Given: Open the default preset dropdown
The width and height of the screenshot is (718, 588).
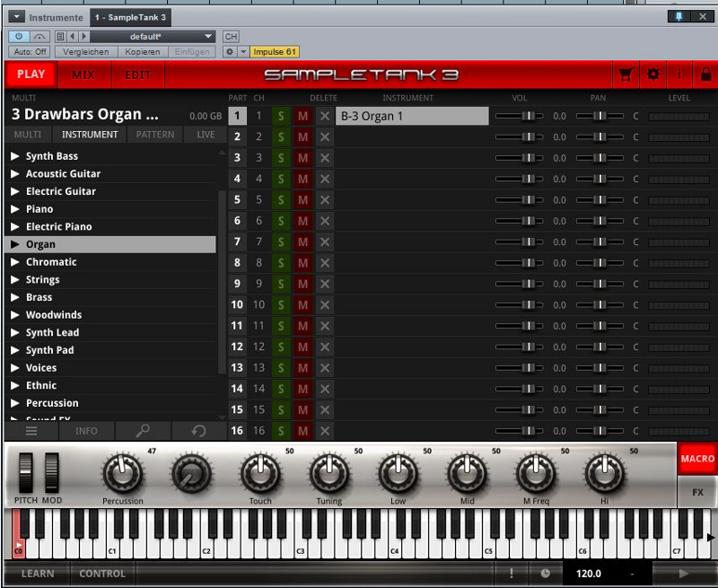Looking at the screenshot, I should [153, 37].
